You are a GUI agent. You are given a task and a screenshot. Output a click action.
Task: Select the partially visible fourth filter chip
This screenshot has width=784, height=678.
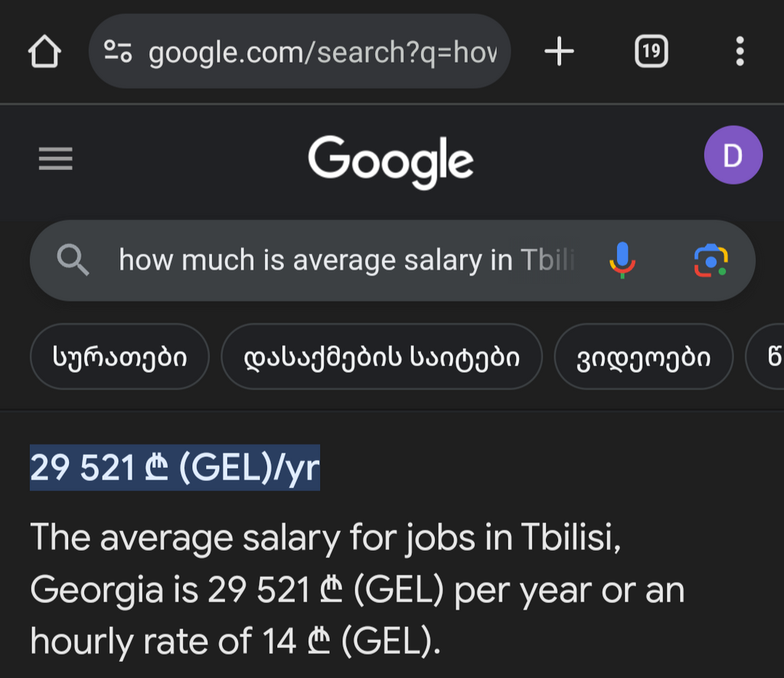click(x=765, y=357)
